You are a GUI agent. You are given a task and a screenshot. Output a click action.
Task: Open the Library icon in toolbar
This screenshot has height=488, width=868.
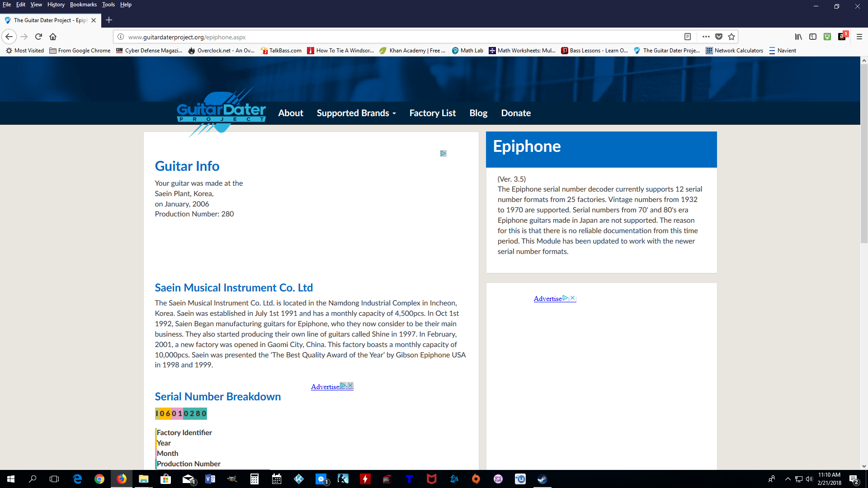click(798, 37)
